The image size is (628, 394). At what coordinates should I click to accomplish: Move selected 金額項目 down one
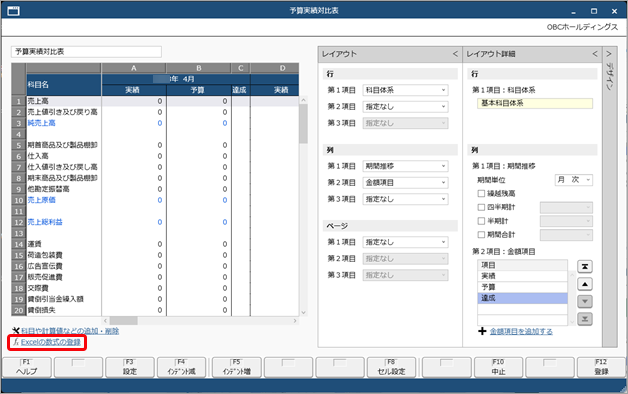pyautogui.click(x=585, y=302)
